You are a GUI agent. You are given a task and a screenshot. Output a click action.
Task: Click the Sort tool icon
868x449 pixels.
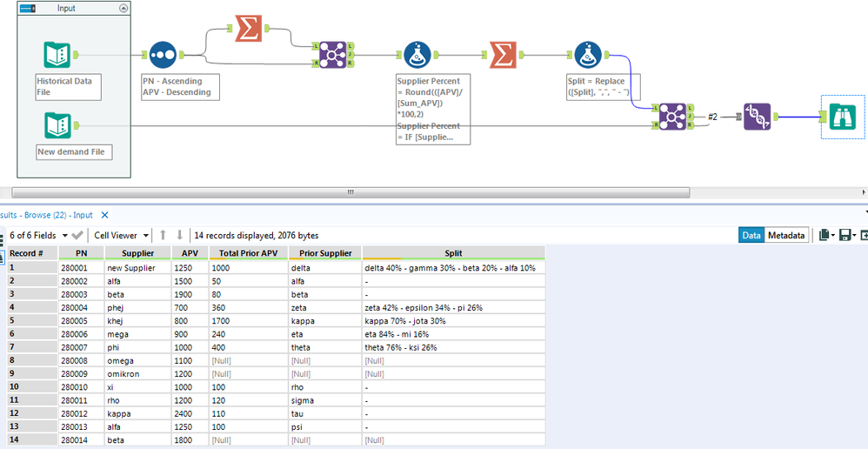point(163,55)
